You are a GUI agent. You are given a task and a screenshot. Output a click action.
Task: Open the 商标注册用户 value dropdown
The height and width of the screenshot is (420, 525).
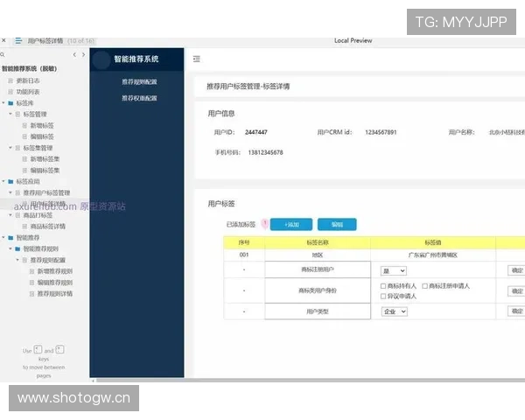coord(394,270)
